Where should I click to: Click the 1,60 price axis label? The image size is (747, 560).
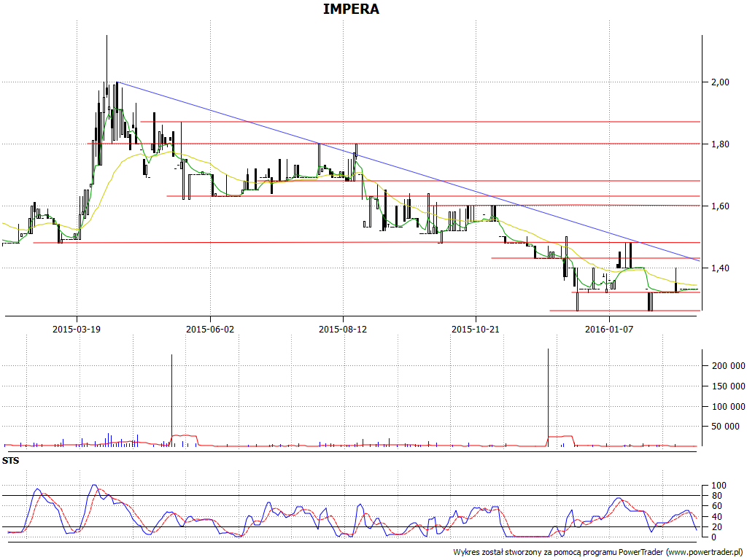click(x=720, y=206)
